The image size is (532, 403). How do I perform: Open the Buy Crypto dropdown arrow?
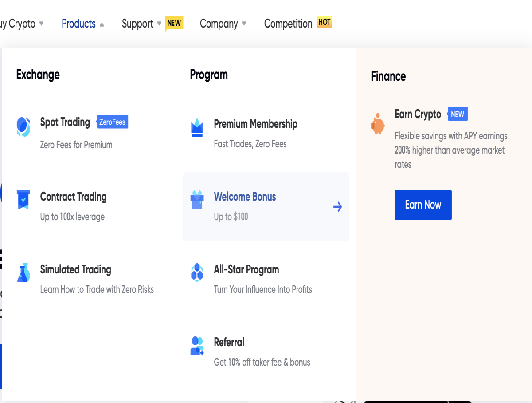(x=41, y=23)
